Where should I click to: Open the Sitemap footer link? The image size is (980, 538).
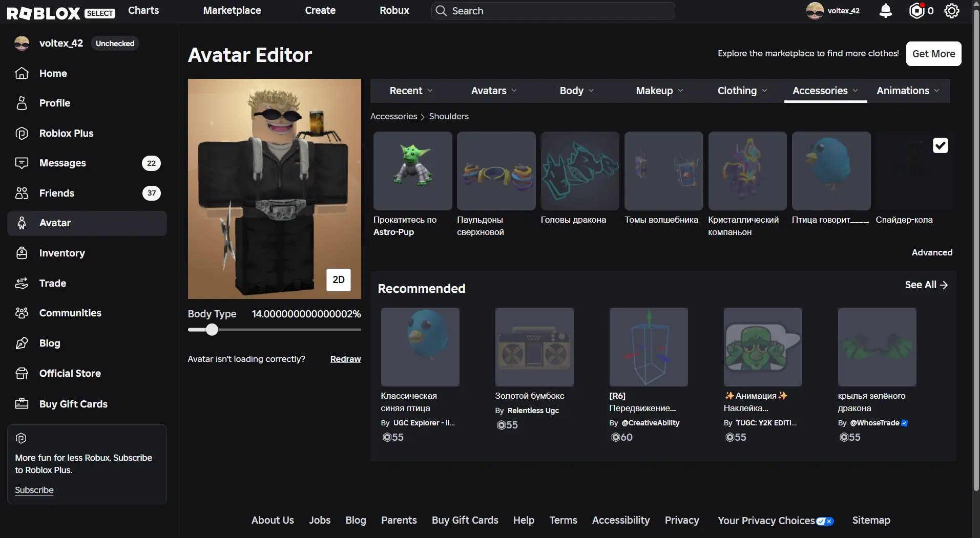click(871, 520)
